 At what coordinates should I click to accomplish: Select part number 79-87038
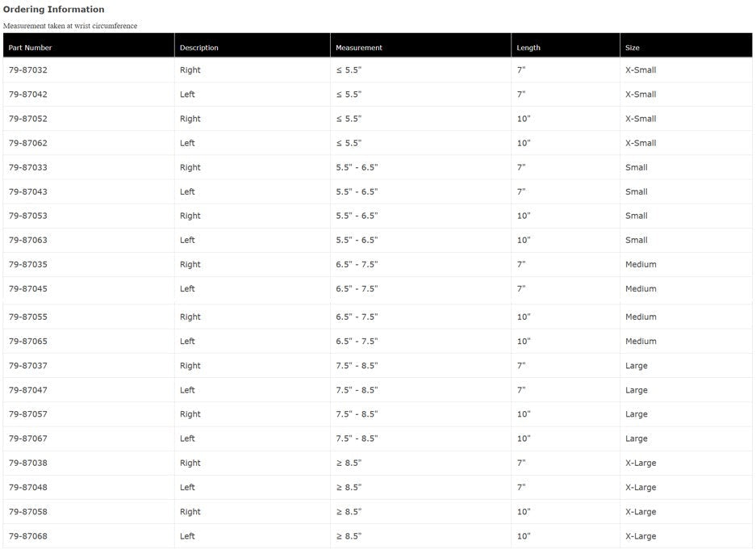(x=28, y=463)
